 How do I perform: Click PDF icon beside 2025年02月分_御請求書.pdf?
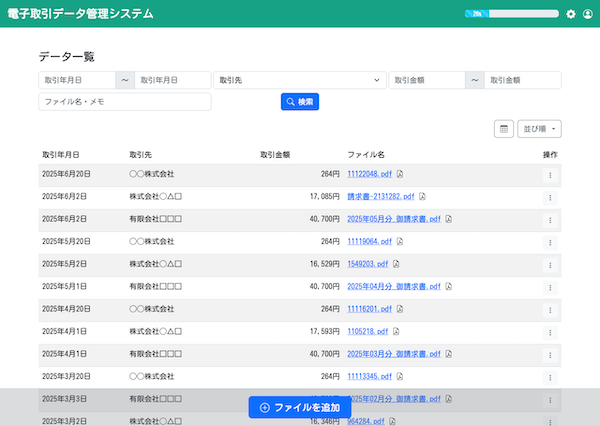448,399
